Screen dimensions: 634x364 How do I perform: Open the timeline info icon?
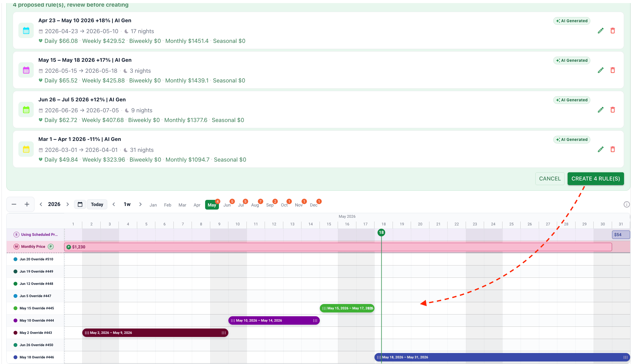pyautogui.click(x=626, y=204)
